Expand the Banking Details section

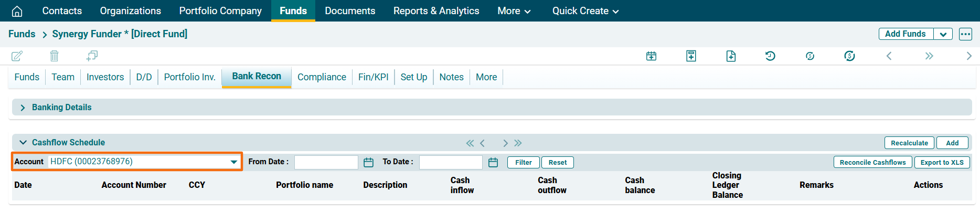(23, 108)
